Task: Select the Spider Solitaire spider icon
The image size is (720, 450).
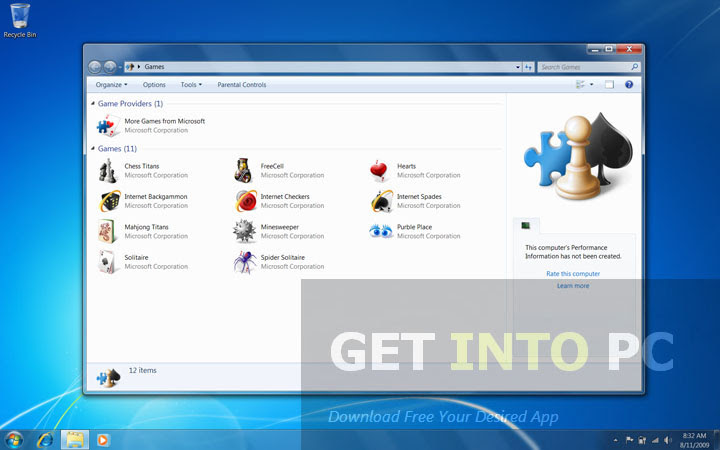Action: point(245,262)
